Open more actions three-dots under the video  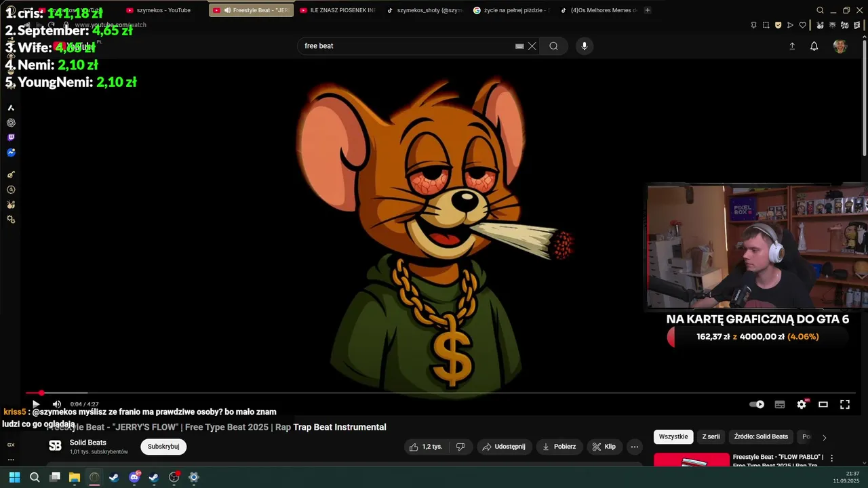(634, 447)
